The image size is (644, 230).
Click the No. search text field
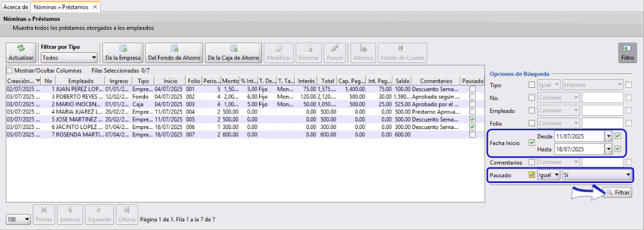coord(603,98)
